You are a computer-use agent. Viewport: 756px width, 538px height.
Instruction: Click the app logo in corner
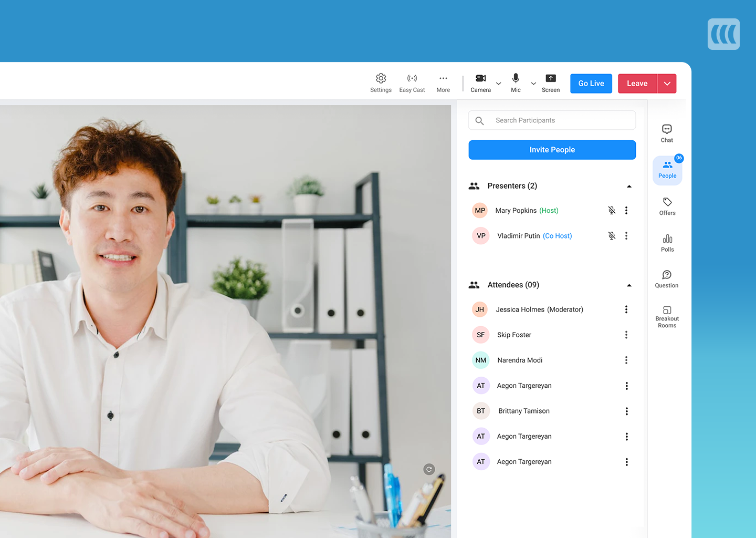click(723, 34)
